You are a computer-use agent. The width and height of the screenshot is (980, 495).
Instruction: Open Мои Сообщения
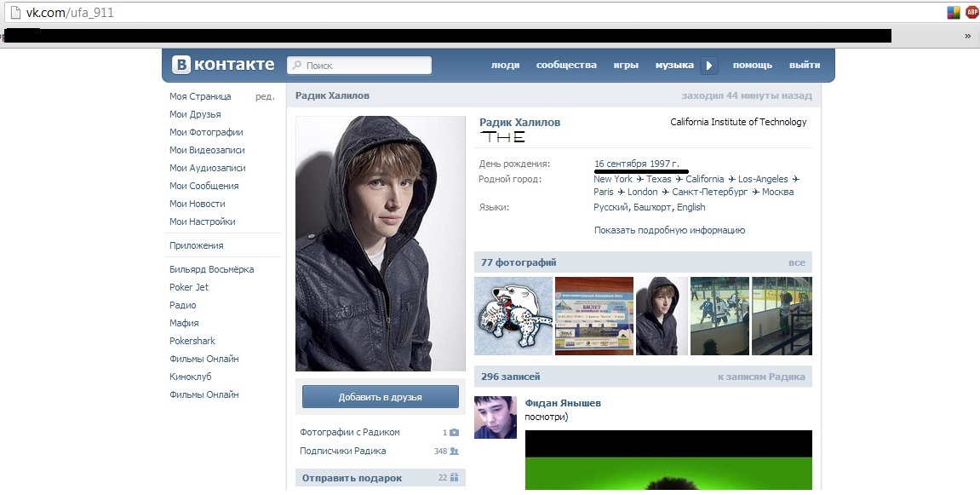coord(203,186)
